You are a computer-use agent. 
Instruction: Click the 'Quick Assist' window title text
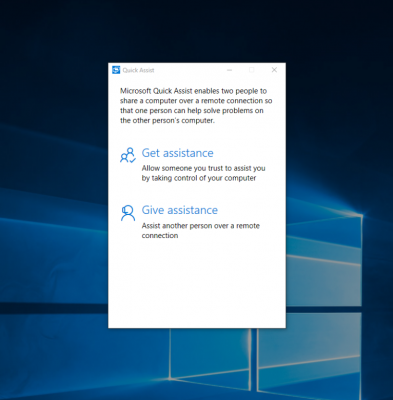138,70
